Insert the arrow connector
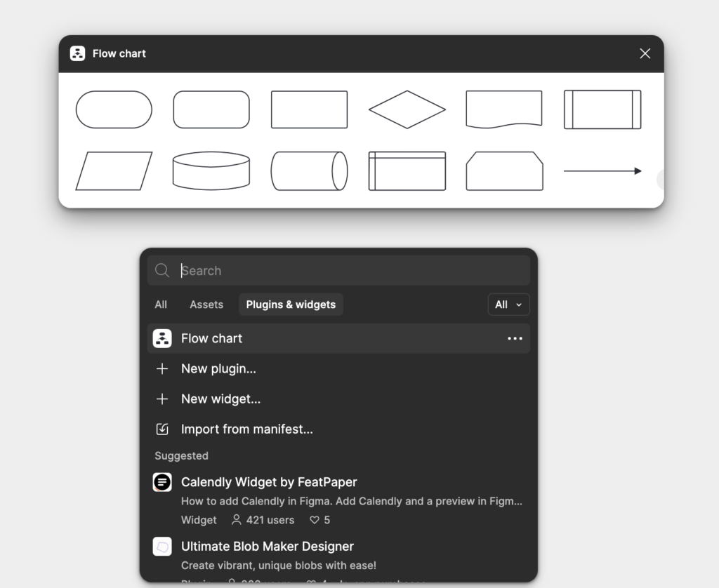Image resolution: width=719 pixels, height=588 pixels. pyautogui.click(x=602, y=171)
